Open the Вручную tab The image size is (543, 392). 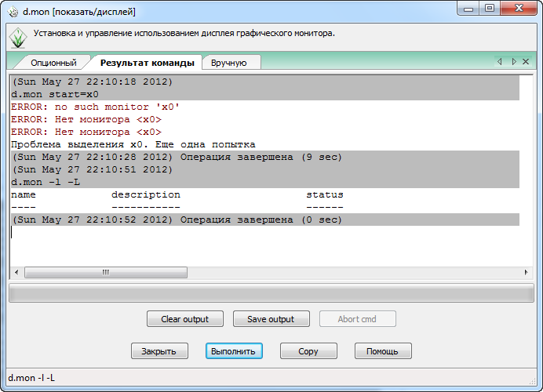click(231, 63)
